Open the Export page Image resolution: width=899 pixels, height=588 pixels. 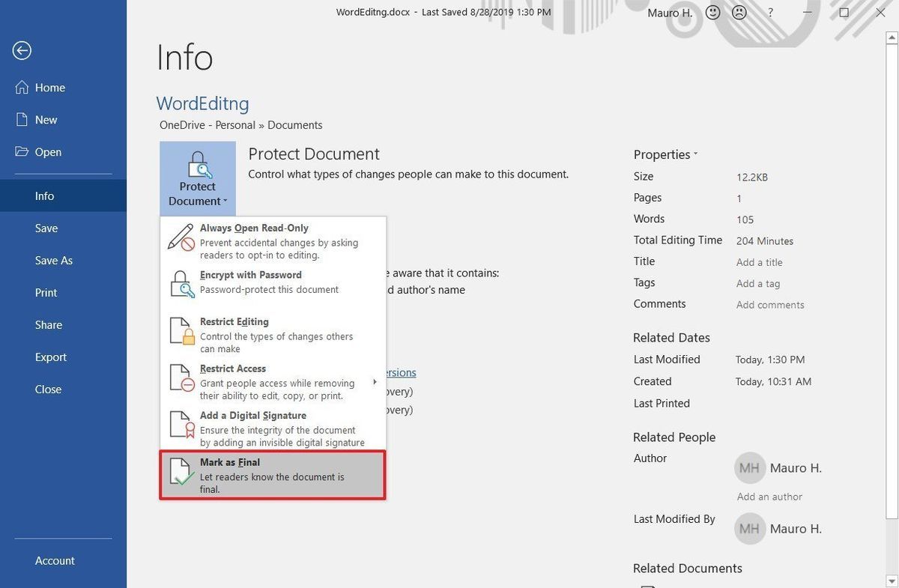[51, 357]
